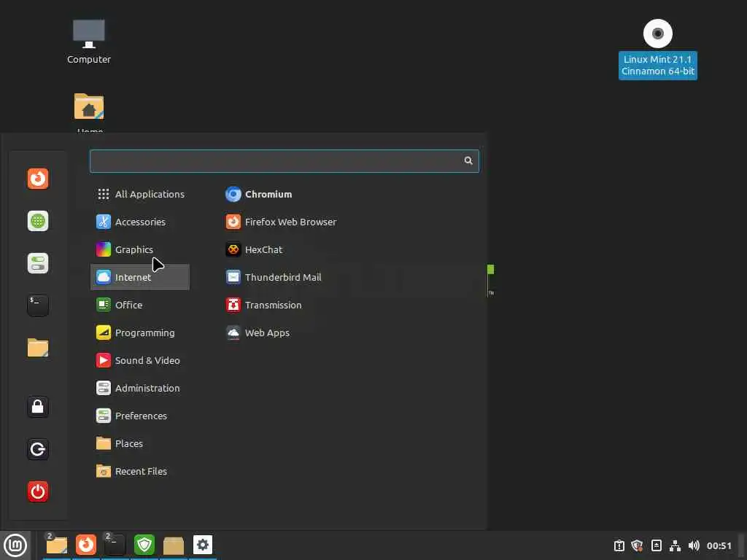The height and width of the screenshot is (560, 747).
Task: Select the Graphics category
Action: [x=139, y=249]
